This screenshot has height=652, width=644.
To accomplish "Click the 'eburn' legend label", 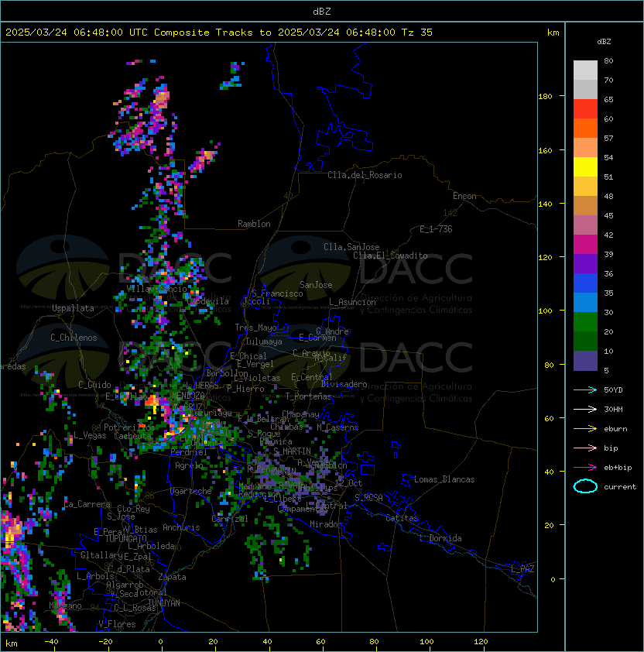I will [x=615, y=429].
